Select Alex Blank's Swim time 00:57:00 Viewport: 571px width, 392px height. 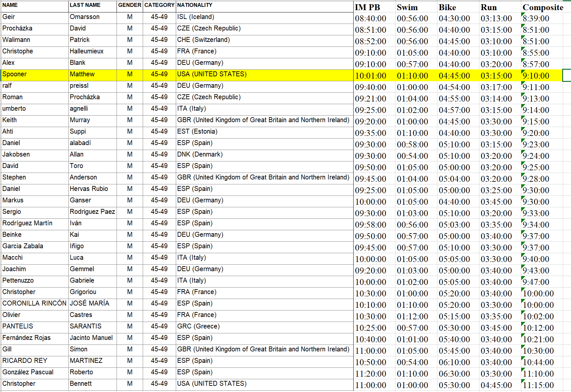(416, 64)
